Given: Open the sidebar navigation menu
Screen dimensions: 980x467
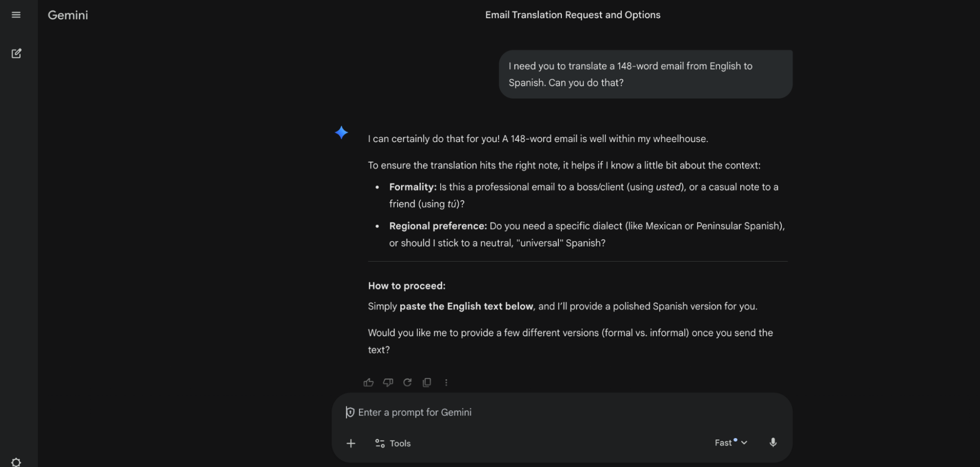Looking at the screenshot, I should tap(16, 15).
